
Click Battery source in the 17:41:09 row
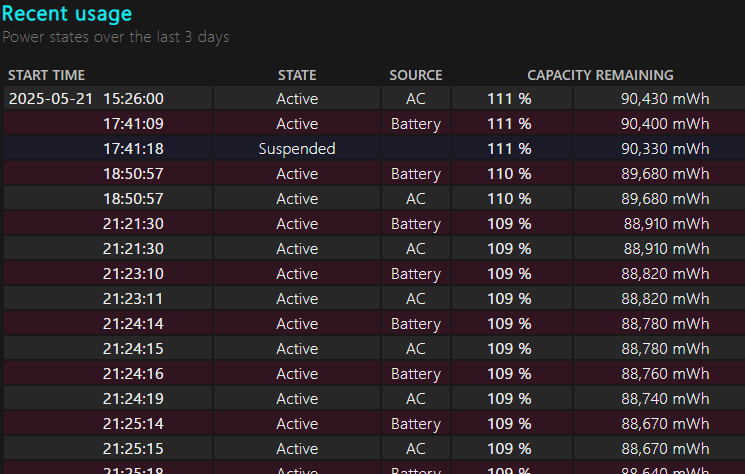[416, 124]
